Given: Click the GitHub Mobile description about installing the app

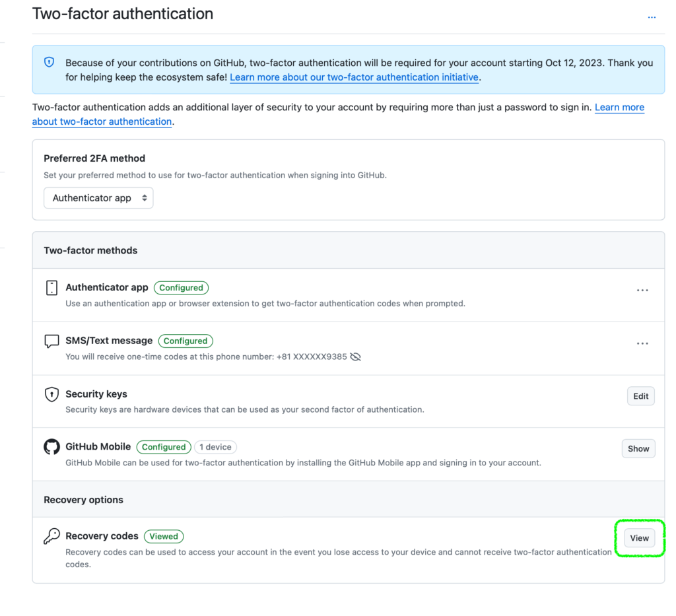Looking at the screenshot, I should coord(303,463).
